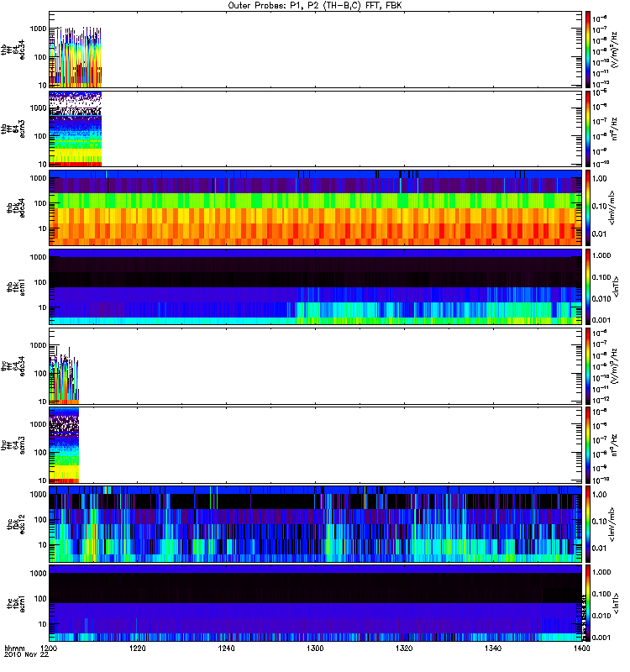Viewport: 630px width, 672px height.
Task: Click inside the thc fbk scm1 spectrogram panel
Action: pos(316,603)
